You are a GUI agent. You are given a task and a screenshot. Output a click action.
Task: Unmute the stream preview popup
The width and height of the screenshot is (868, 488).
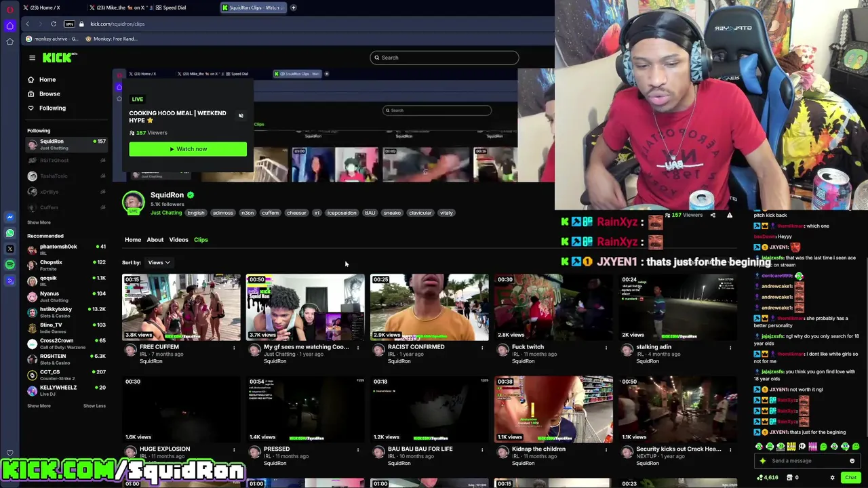click(x=241, y=116)
